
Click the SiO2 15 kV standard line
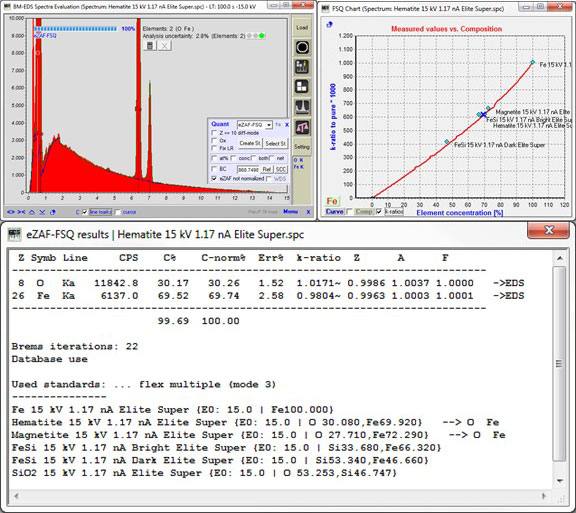click(x=204, y=473)
